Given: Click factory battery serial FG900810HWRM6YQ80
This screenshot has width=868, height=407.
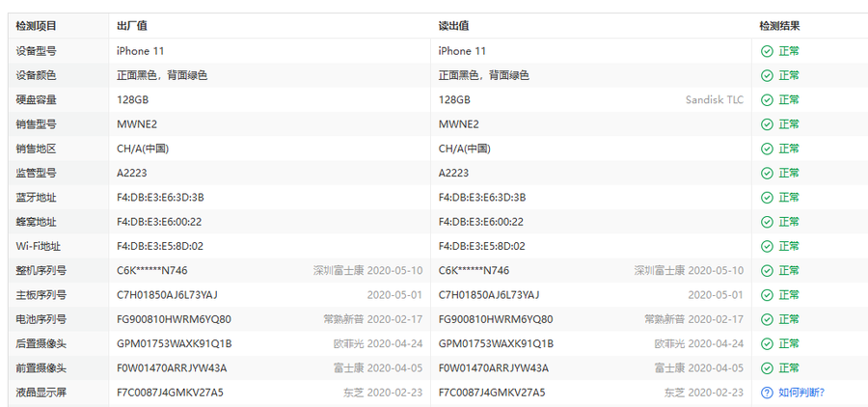Looking at the screenshot, I should point(174,319).
